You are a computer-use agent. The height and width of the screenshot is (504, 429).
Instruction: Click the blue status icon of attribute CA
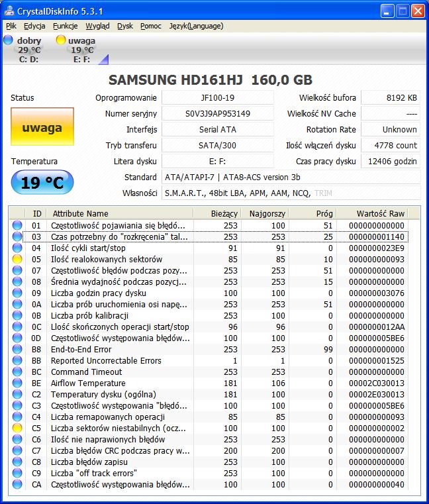pyautogui.click(x=17, y=484)
